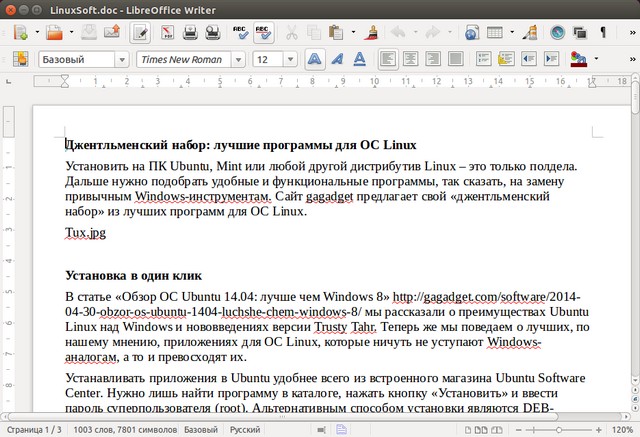640x437 pixels.
Task: Insert a table with the Table icon
Action: point(495,32)
